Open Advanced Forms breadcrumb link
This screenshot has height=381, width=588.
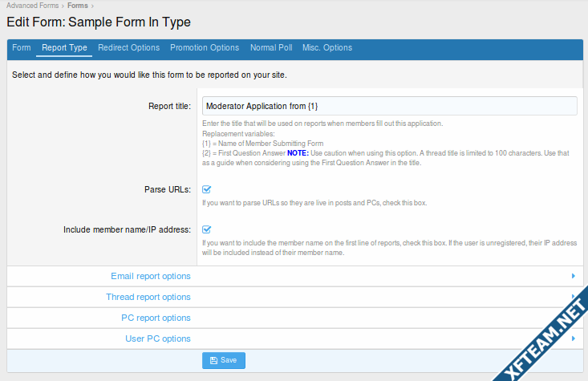tap(33, 6)
